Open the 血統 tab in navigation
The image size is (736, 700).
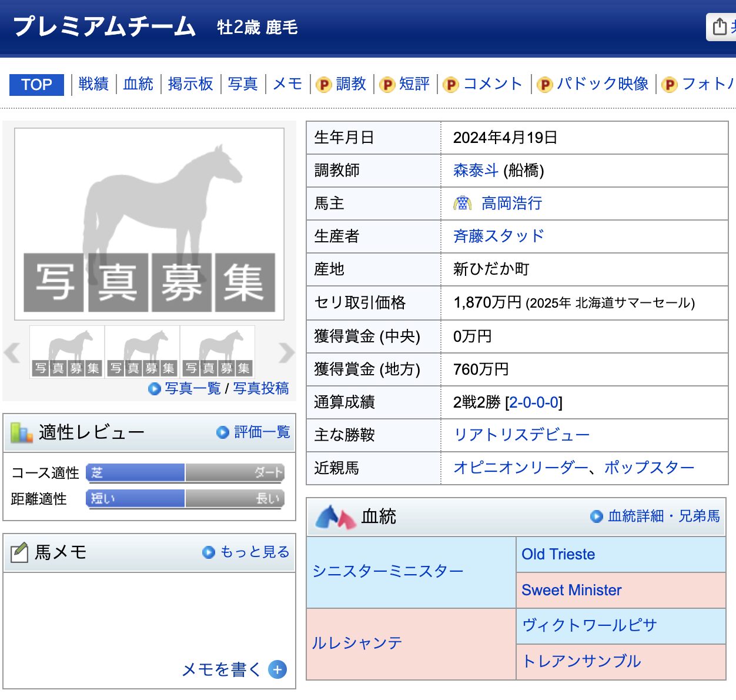click(138, 84)
